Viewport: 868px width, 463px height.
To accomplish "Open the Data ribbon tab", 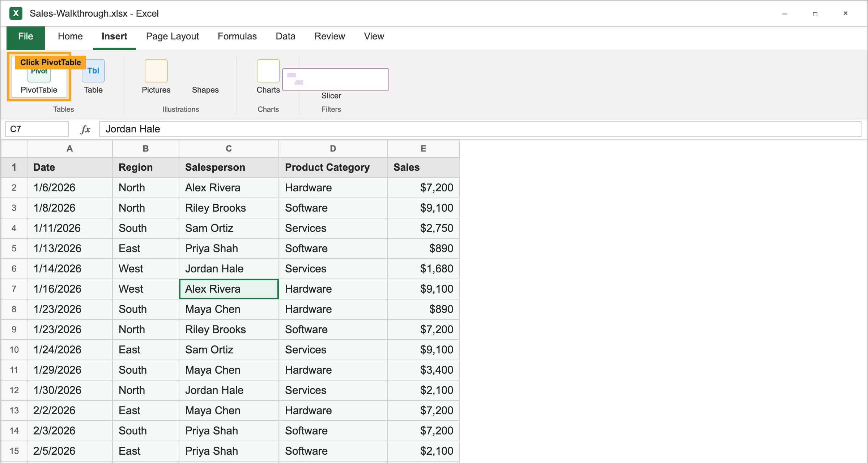I will coord(286,37).
